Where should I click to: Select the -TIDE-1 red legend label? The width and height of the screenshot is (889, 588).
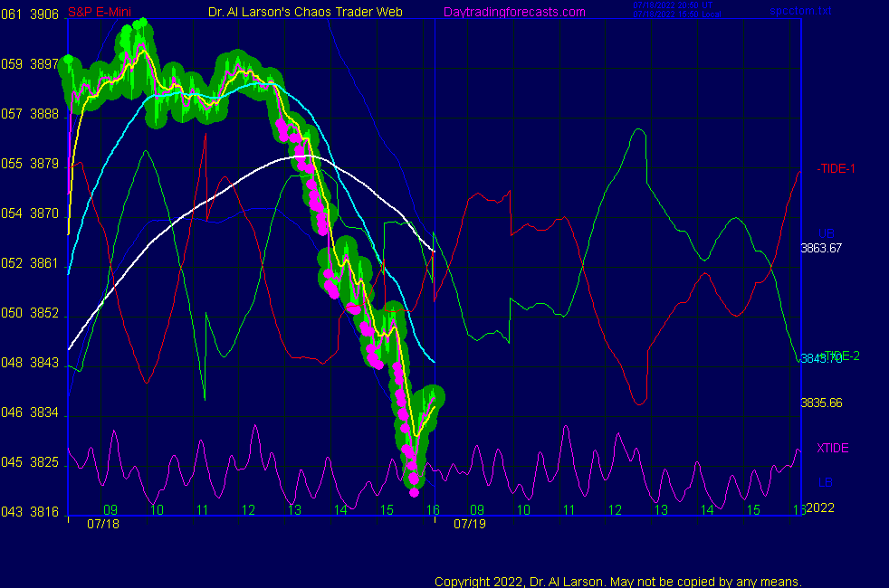pyautogui.click(x=836, y=168)
